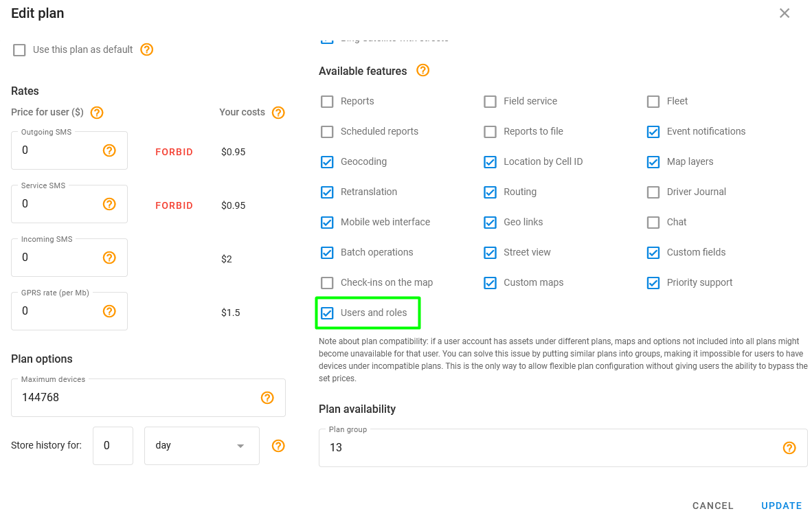Cancel editing the plan
The height and width of the screenshot is (520, 812).
pyautogui.click(x=712, y=506)
